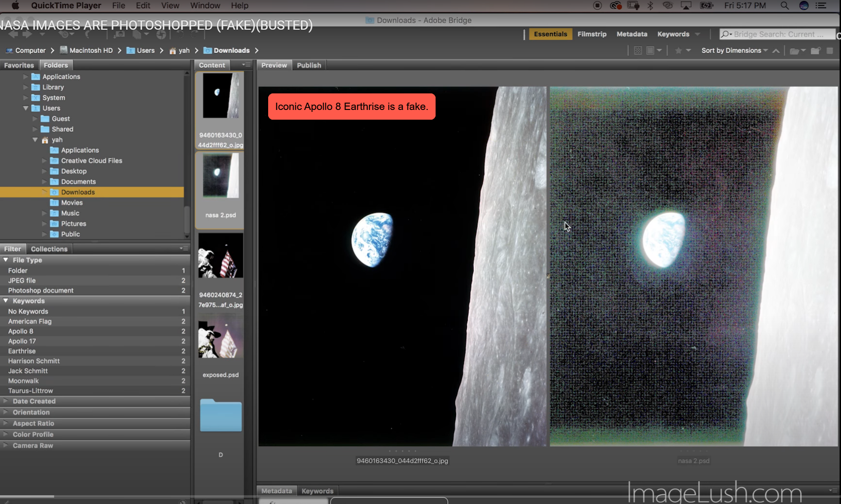Viewport: 841px width, 504px height.
Task: Collapse the File Type filter section
Action: point(6,260)
